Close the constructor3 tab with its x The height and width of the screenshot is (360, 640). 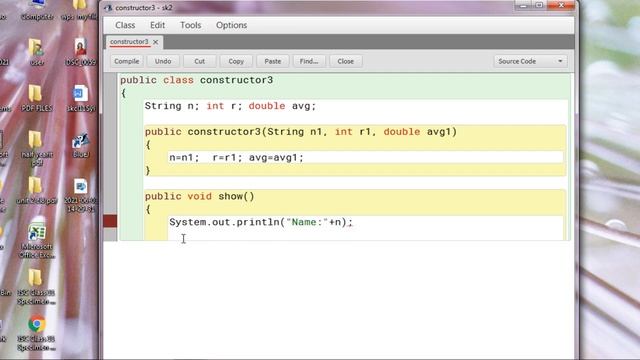pos(156,42)
